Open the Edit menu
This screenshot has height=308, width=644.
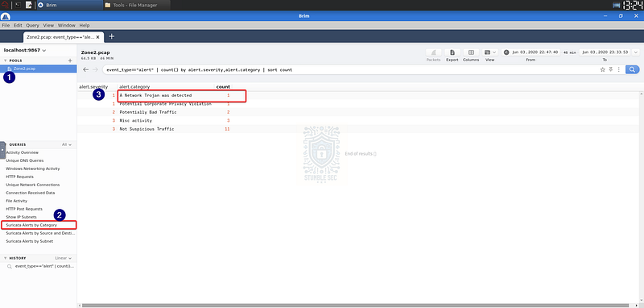click(18, 25)
